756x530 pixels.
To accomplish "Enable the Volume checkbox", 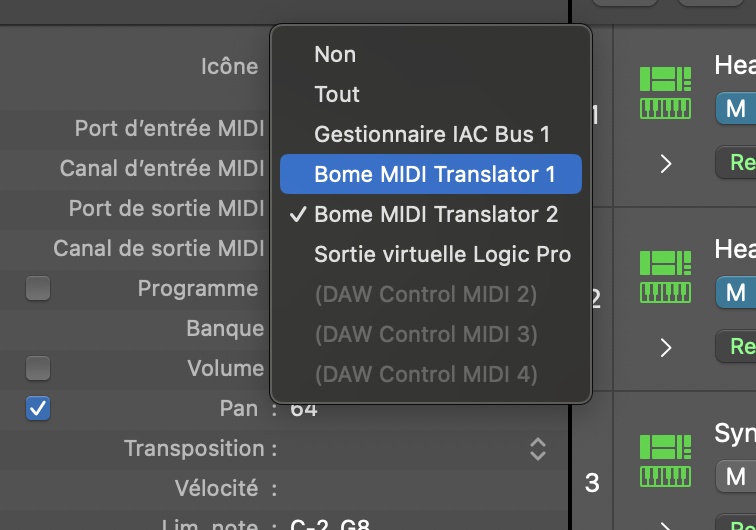I will 38,368.
